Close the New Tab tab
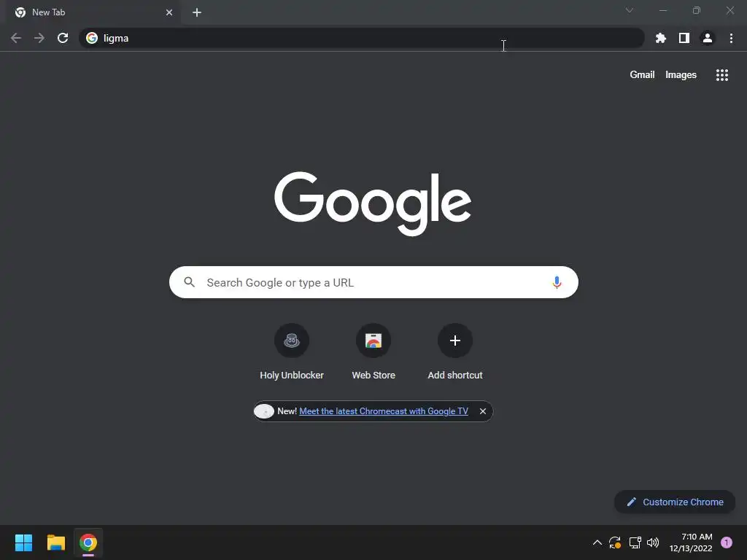The height and width of the screenshot is (560, 747). click(x=169, y=12)
